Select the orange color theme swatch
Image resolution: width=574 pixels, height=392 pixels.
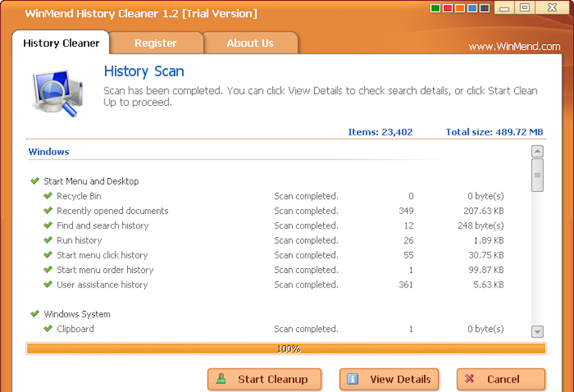(460, 8)
